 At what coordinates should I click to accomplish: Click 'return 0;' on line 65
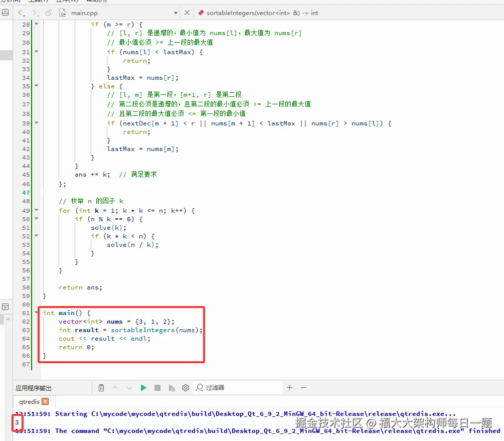point(77,347)
